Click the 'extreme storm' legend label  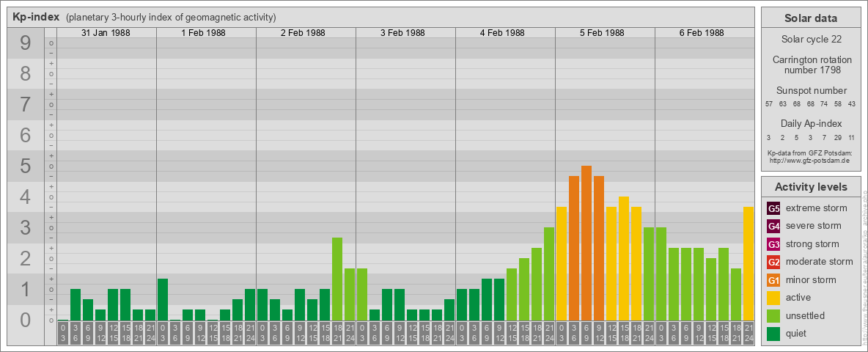click(x=817, y=208)
